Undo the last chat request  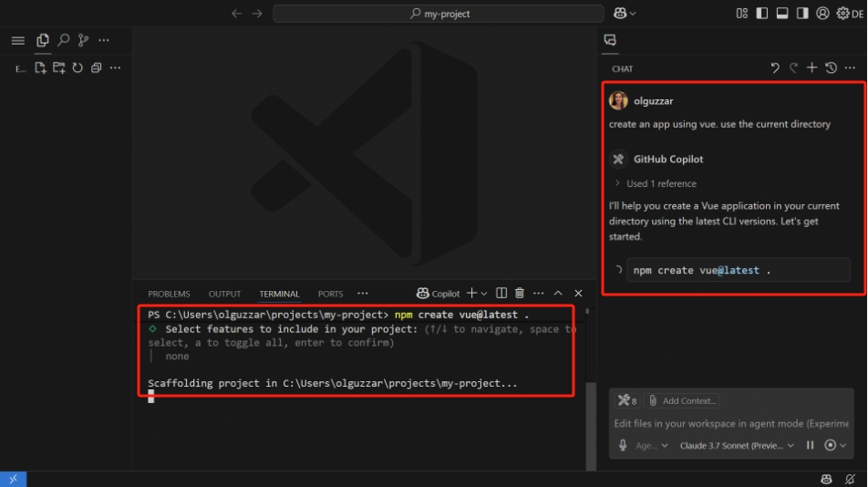tap(774, 68)
